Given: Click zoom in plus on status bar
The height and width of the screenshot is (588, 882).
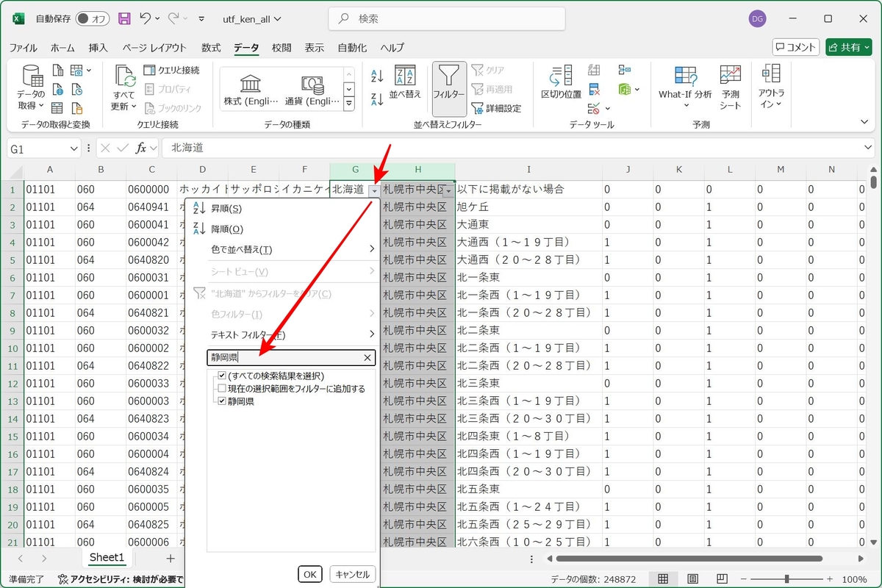Looking at the screenshot, I should pyautogui.click(x=831, y=579).
